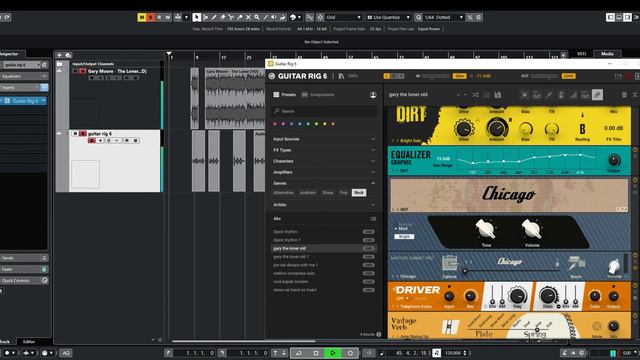Screen dimensions: 640x360
Task: Click the Quantize Q icon
Action: coord(419,17)
